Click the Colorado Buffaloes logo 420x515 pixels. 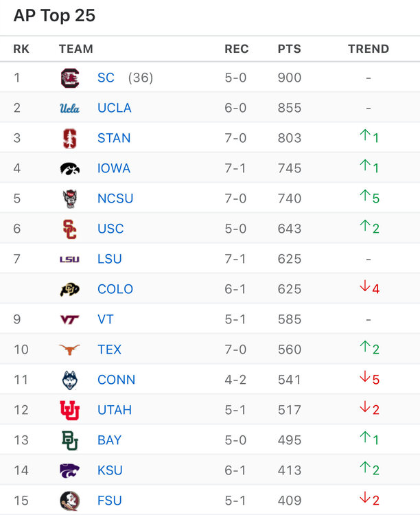(69, 289)
